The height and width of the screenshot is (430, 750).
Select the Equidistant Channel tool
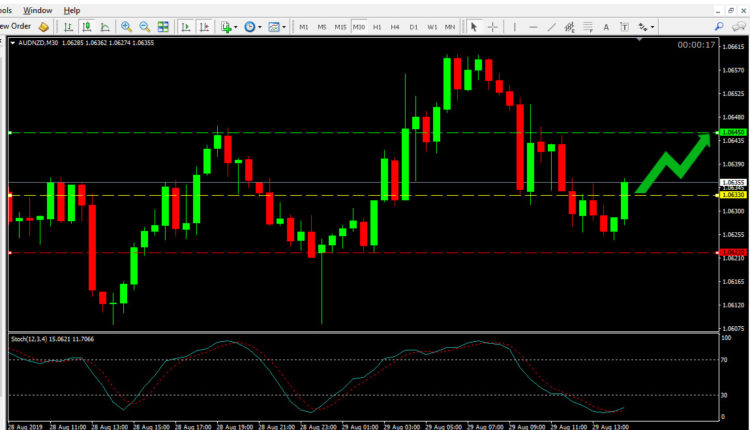[x=569, y=27]
